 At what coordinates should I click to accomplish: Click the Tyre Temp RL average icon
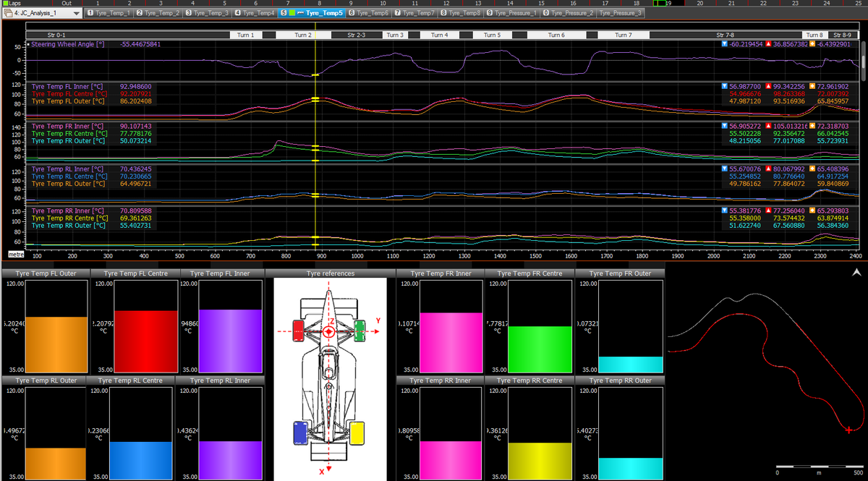(x=812, y=169)
